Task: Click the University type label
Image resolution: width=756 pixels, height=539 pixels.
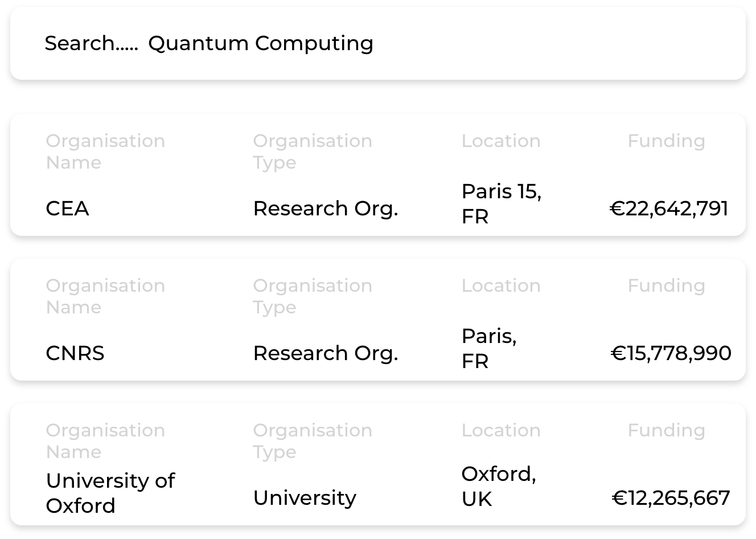Action: click(305, 498)
